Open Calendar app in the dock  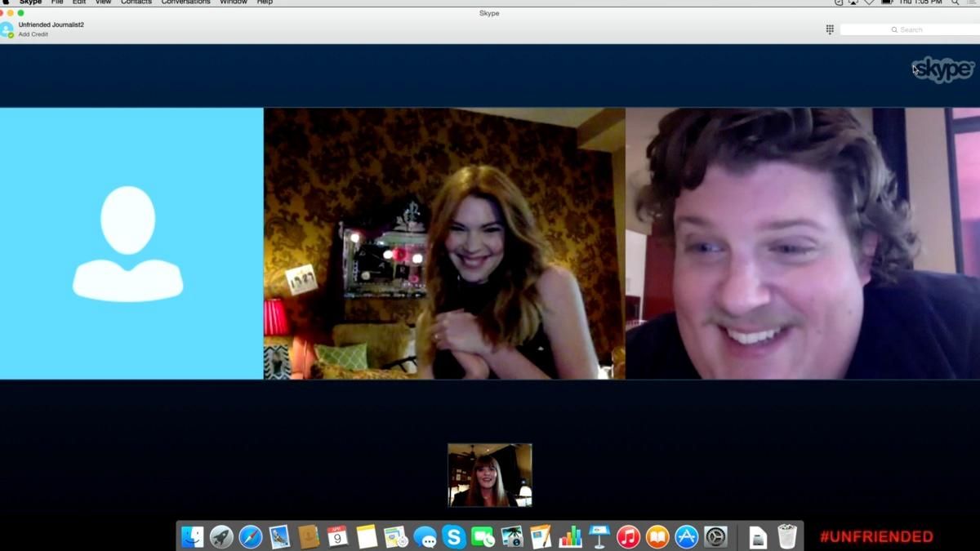click(337, 536)
